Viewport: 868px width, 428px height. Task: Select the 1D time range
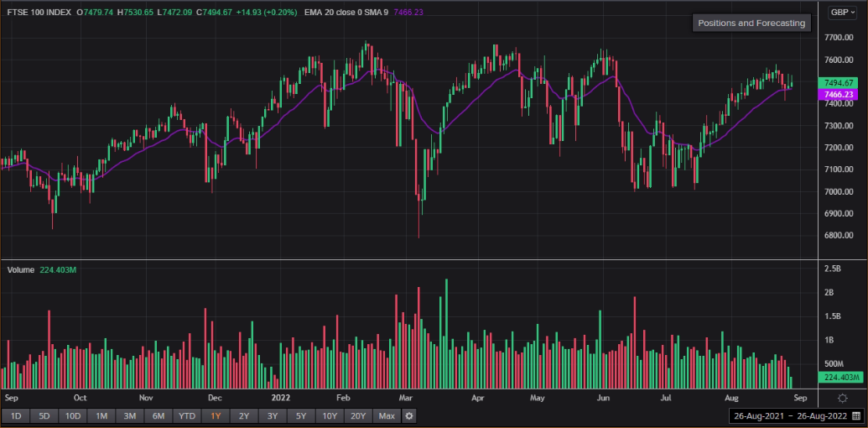[16, 415]
